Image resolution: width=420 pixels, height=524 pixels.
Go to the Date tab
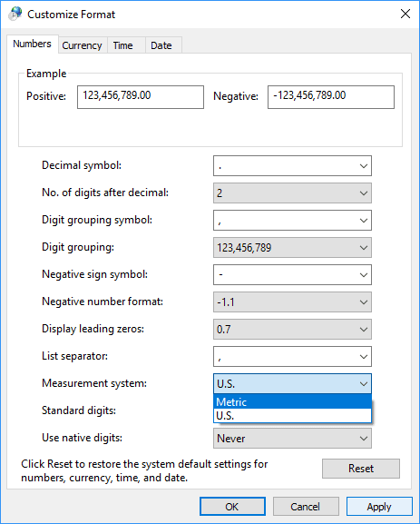point(161,45)
